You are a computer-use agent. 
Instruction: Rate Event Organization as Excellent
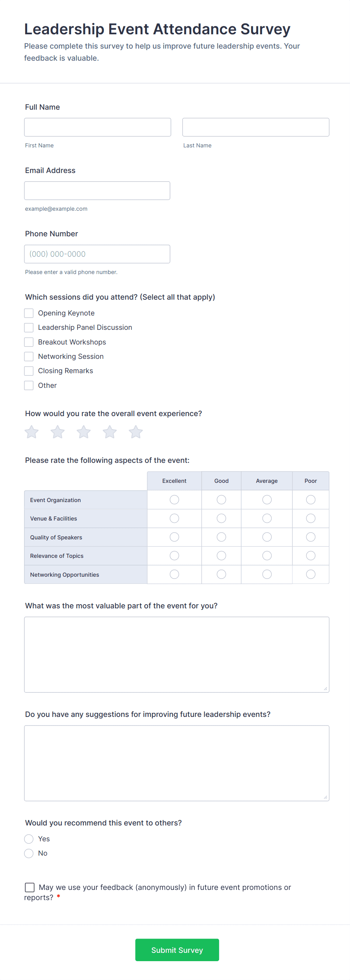(x=174, y=499)
